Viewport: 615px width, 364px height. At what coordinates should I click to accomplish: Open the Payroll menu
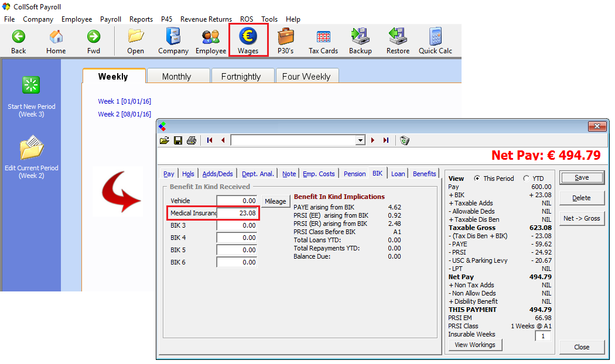(x=110, y=19)
